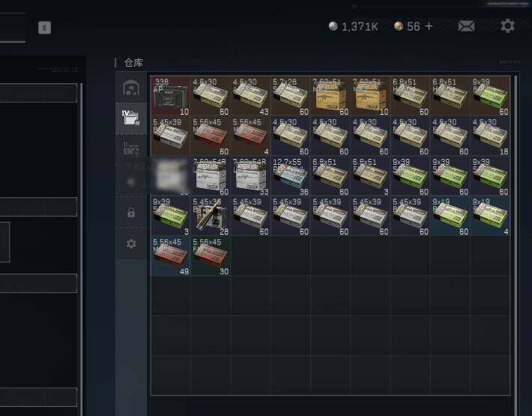The image size is (532, 416).
Task: Select the .338 AP ammo stack of 10
Action: tap(170, 96)
